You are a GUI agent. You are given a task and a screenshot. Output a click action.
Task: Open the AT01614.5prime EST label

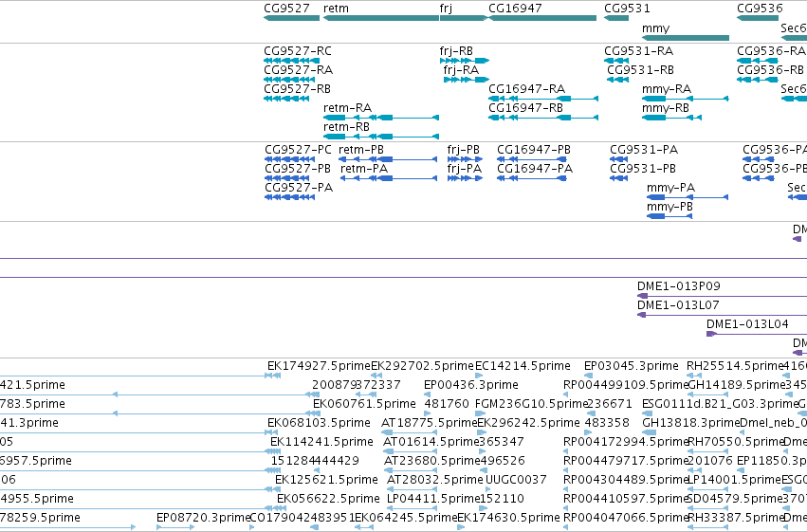[x=431, y=442]
